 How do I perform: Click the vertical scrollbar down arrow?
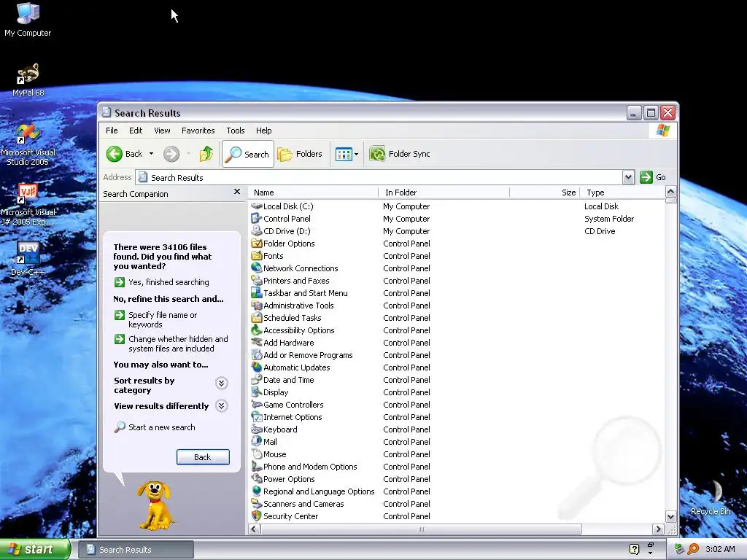click(x=671, y=517)
